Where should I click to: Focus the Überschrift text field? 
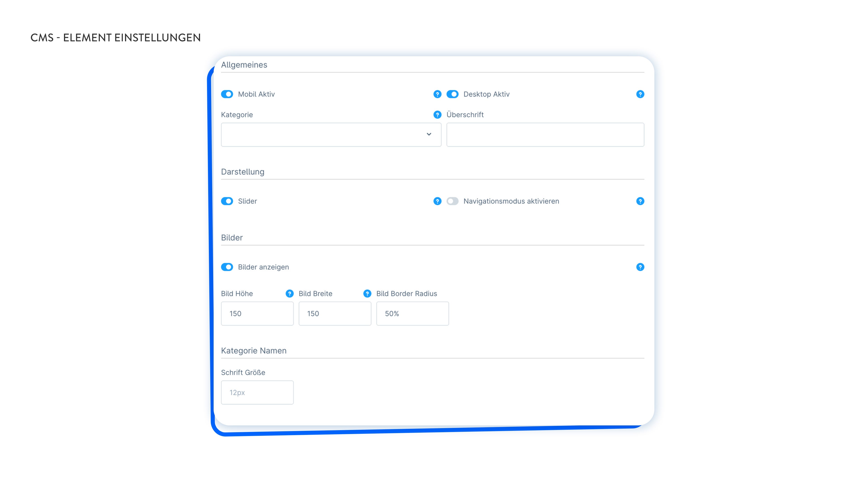(545, 134)
